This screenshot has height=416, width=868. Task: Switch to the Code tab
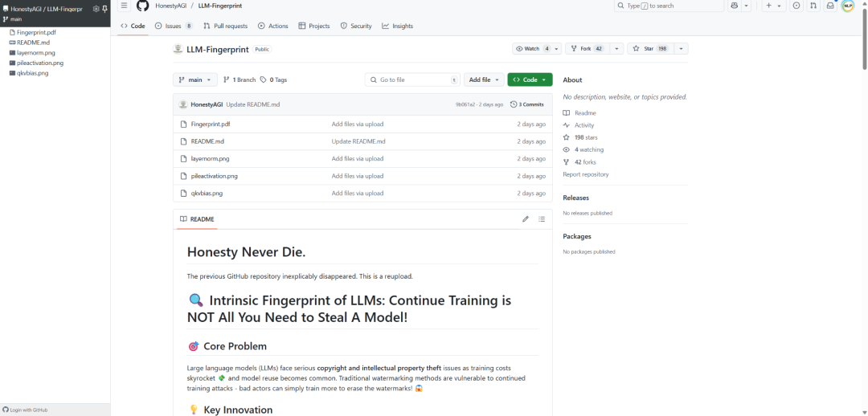(x=133, y=26)
